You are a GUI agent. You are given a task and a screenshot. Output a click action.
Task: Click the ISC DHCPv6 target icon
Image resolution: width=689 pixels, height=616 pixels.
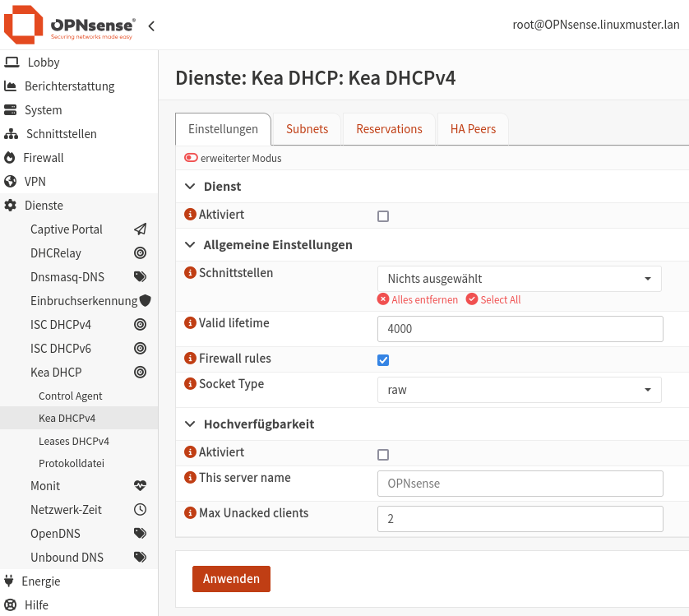[140, 348]
